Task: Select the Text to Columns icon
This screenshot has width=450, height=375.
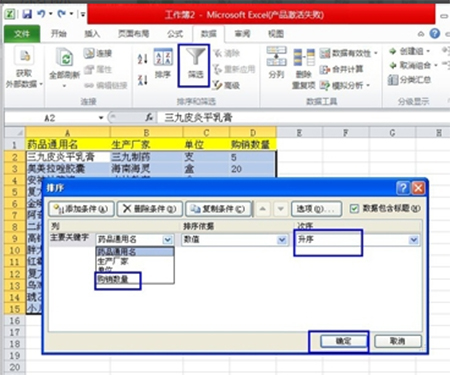Action: click(x=276, y=57)
